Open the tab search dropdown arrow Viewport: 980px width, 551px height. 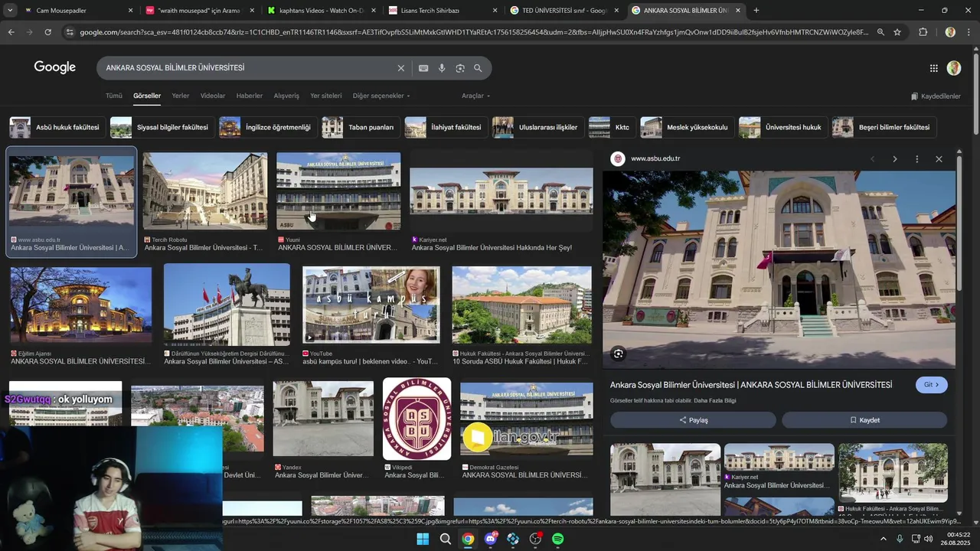tap(10, 11)
